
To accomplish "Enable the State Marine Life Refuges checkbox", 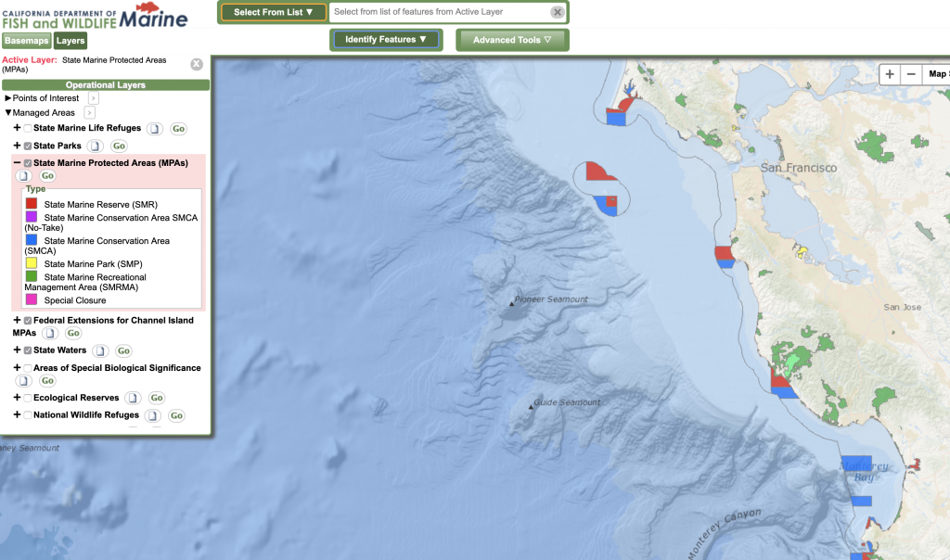I will point(28,129).
